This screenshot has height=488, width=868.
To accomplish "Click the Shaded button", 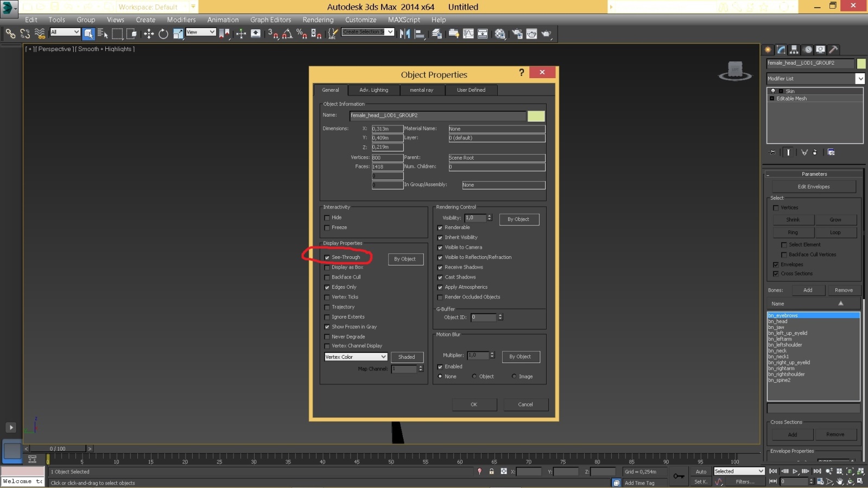I will [x=407, y=357].
